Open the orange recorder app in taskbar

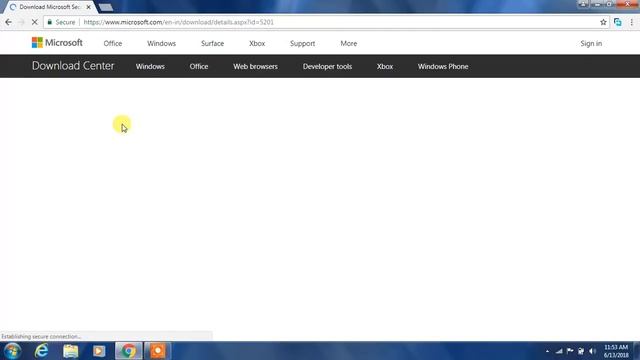coord(158,351)
